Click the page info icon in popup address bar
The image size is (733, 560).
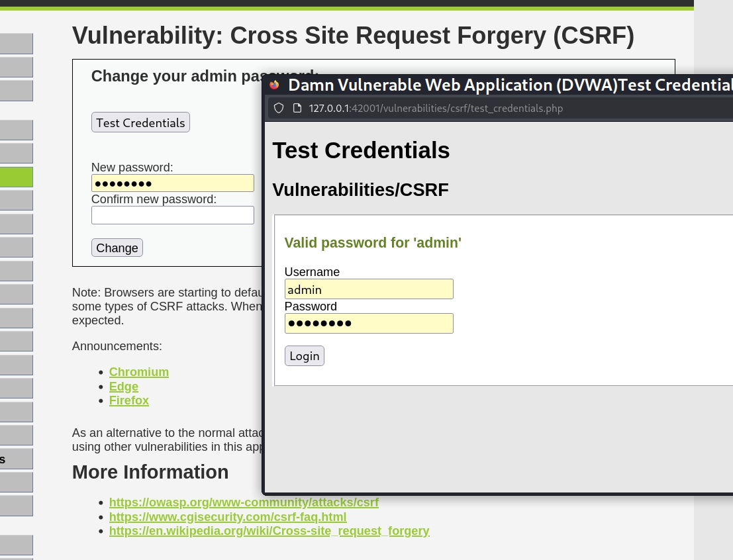pyautogui.click(x=297, y=109)
